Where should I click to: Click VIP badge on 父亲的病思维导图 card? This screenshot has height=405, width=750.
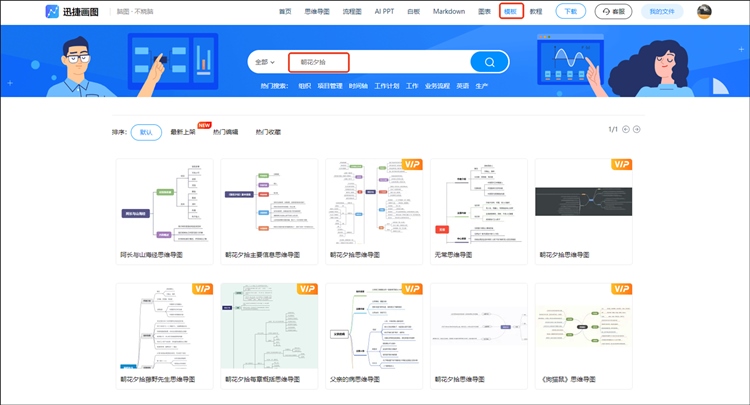[x=412, y=289]
